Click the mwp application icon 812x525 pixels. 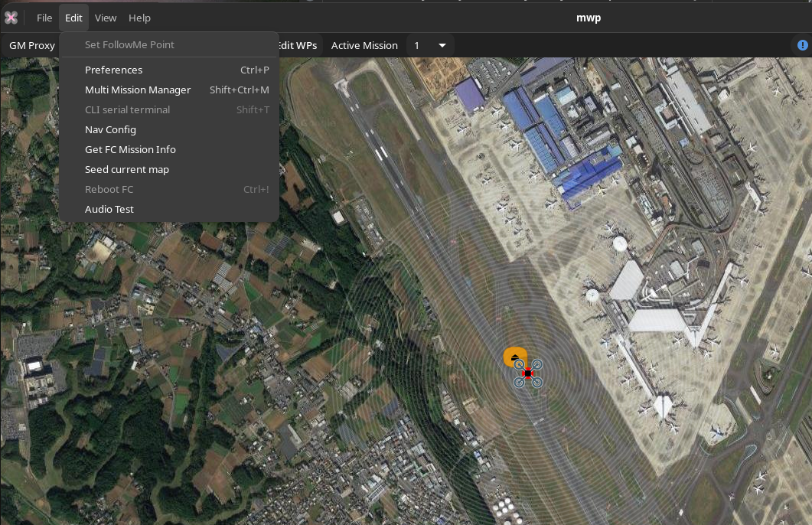tap(11, 18)
